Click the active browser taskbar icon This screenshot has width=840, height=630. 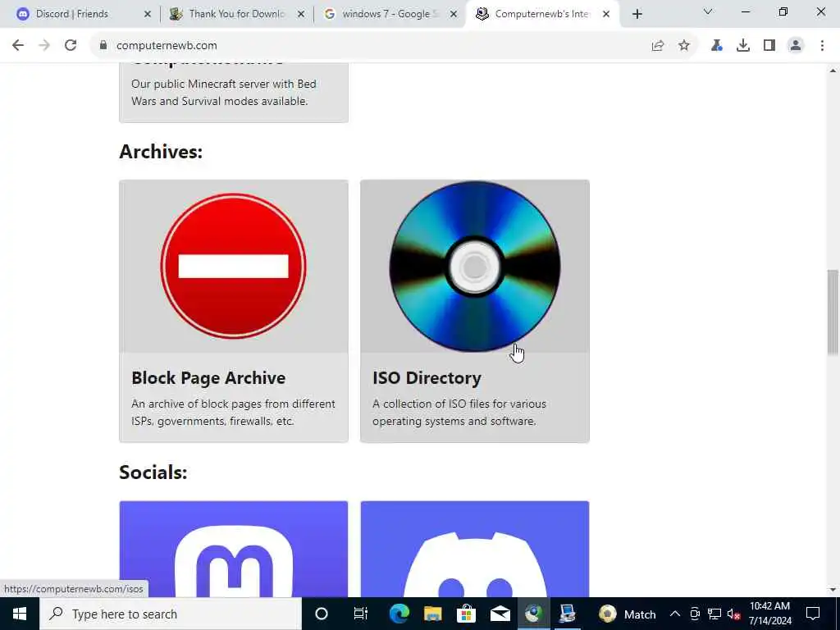533,614
